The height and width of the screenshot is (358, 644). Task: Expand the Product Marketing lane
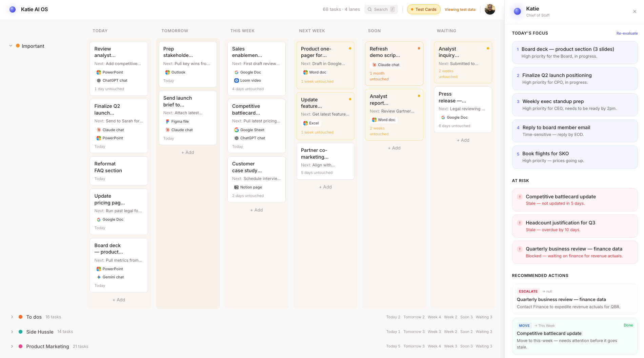(12, 346)
